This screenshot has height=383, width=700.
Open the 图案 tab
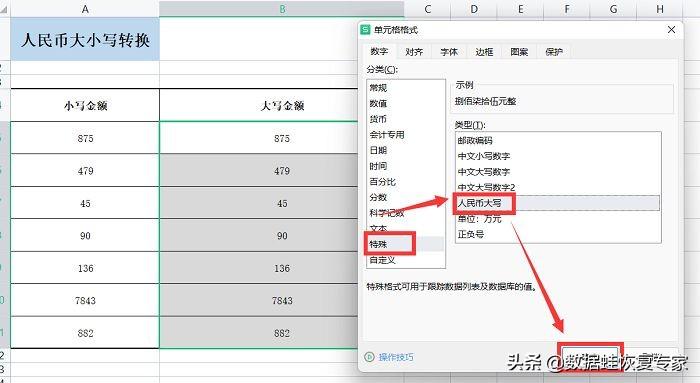coord(519,52)
